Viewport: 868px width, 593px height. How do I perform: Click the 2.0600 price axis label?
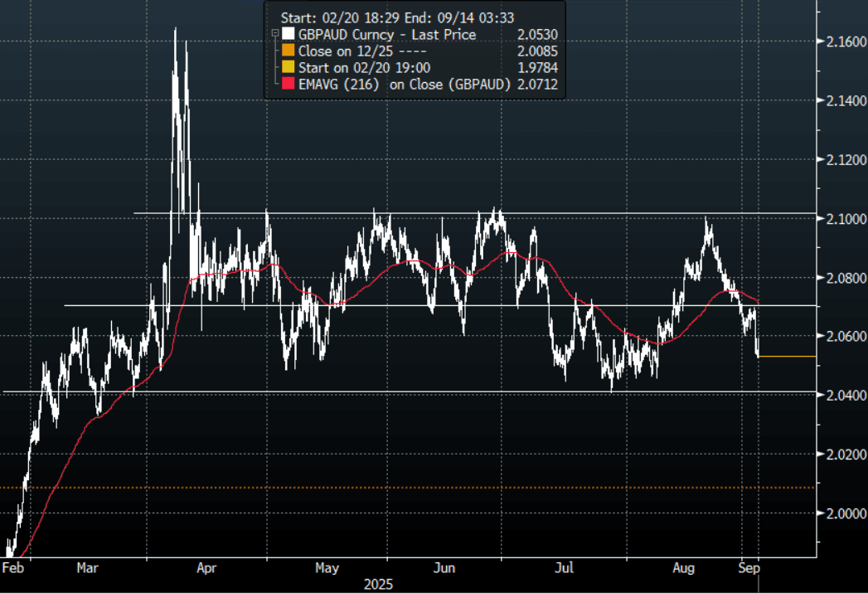[x=846, y=336]
